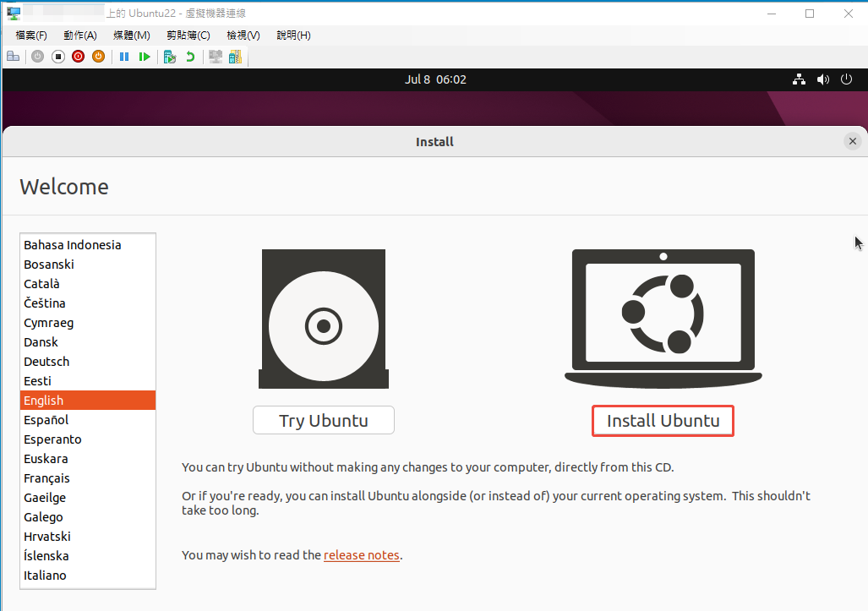
Task: Open the release notes link
Action: tap(362, 555)
